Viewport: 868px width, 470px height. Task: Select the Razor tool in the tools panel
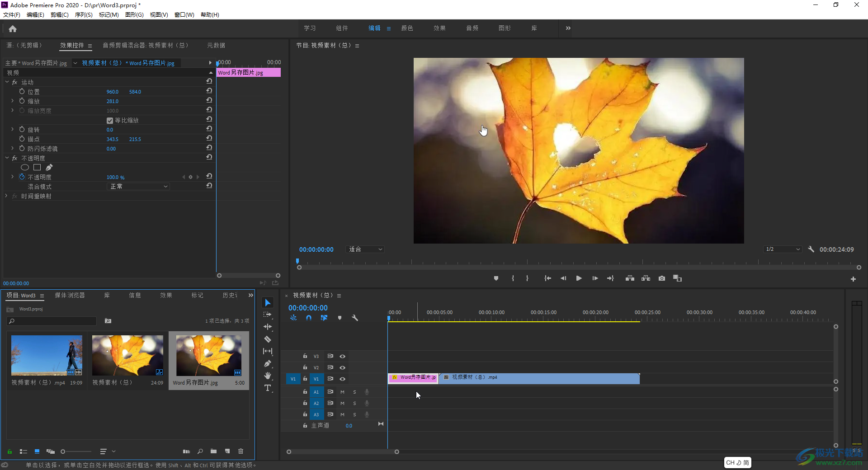268,339
